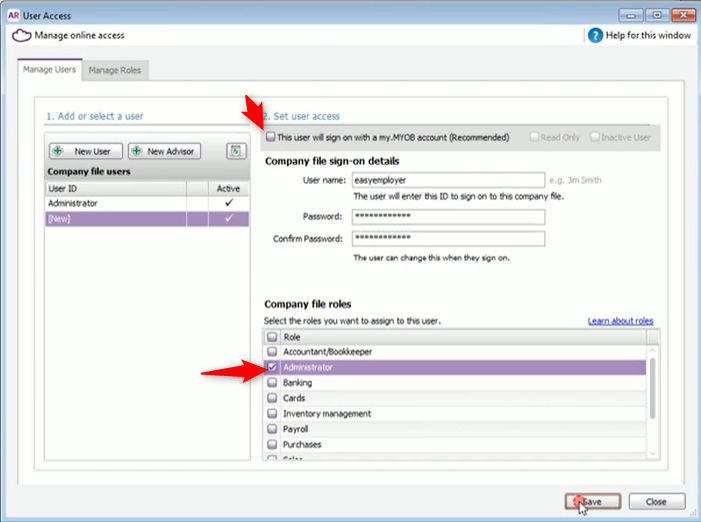Tick the Inventory management role checkbox
The width and height of the screenshot is (701, 522).
[272, 413]
